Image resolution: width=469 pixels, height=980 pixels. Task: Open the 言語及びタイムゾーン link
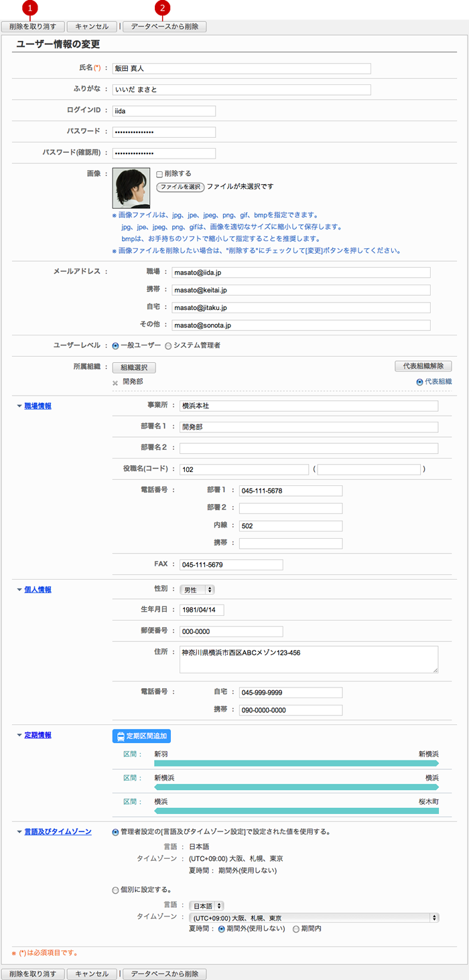coord(58,832)
